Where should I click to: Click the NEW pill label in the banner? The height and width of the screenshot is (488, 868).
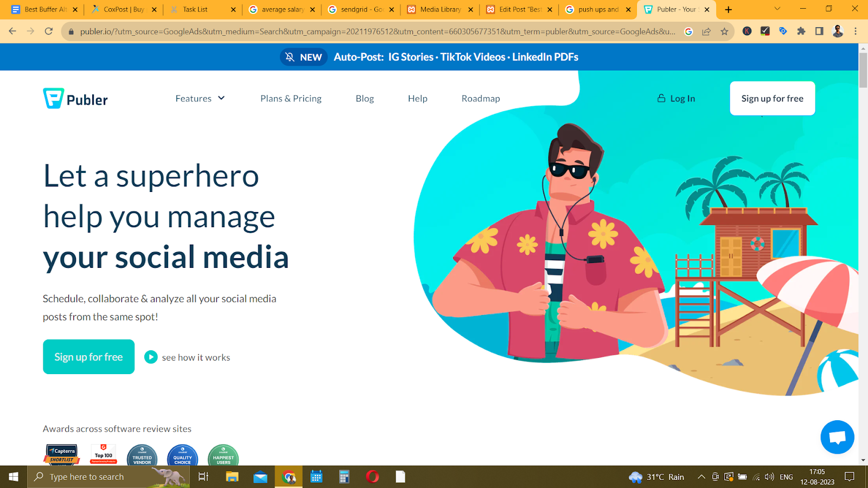click(x=304, y=57)
